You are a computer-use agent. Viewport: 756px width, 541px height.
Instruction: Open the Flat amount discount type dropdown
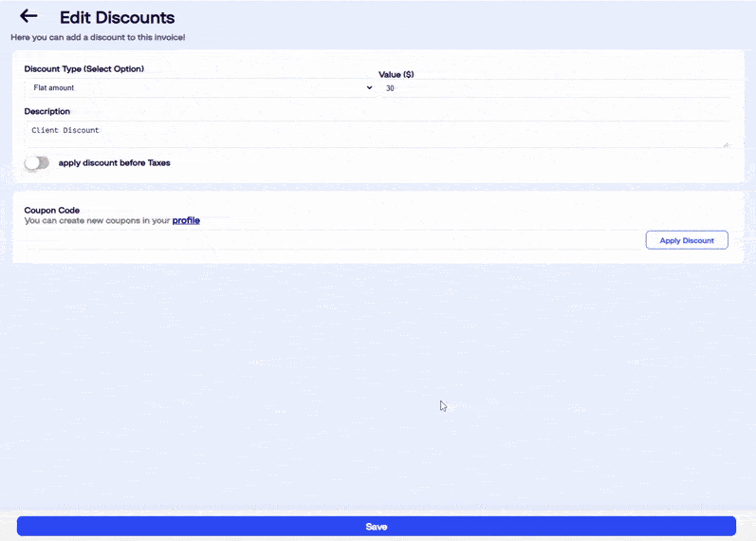(197, 88)
